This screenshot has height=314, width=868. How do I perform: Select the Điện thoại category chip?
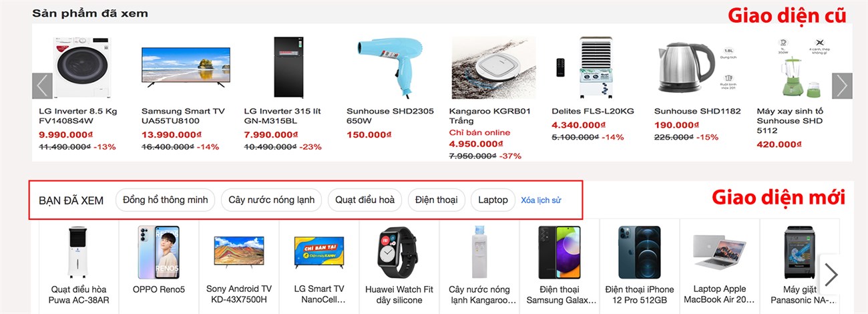click(x=436, y=200)
